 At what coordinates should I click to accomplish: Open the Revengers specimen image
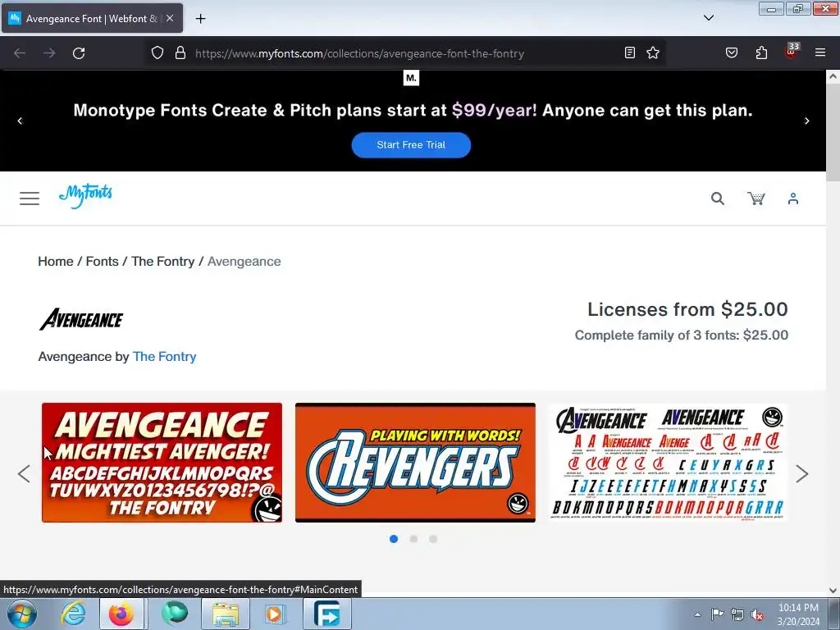click(415, 463)
